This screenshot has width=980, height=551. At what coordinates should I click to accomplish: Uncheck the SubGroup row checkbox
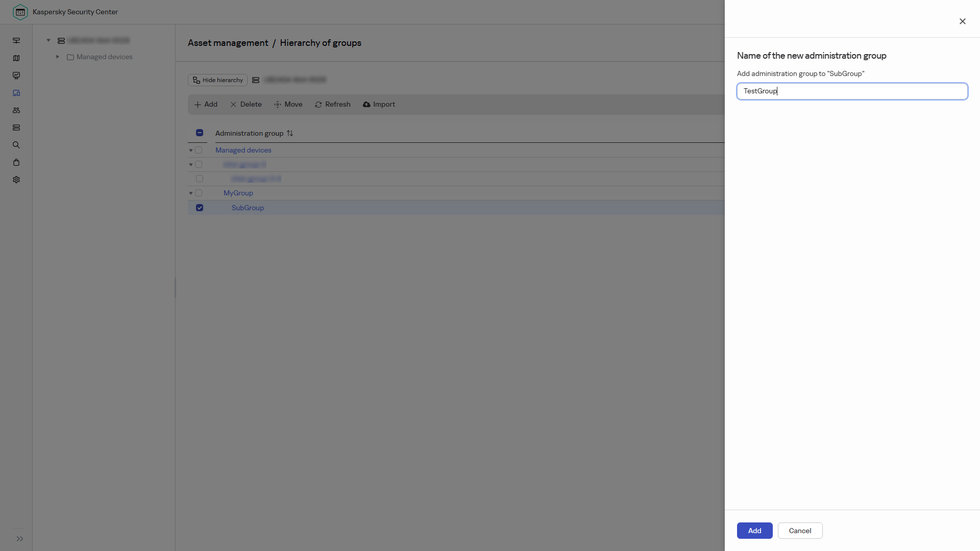200,208
